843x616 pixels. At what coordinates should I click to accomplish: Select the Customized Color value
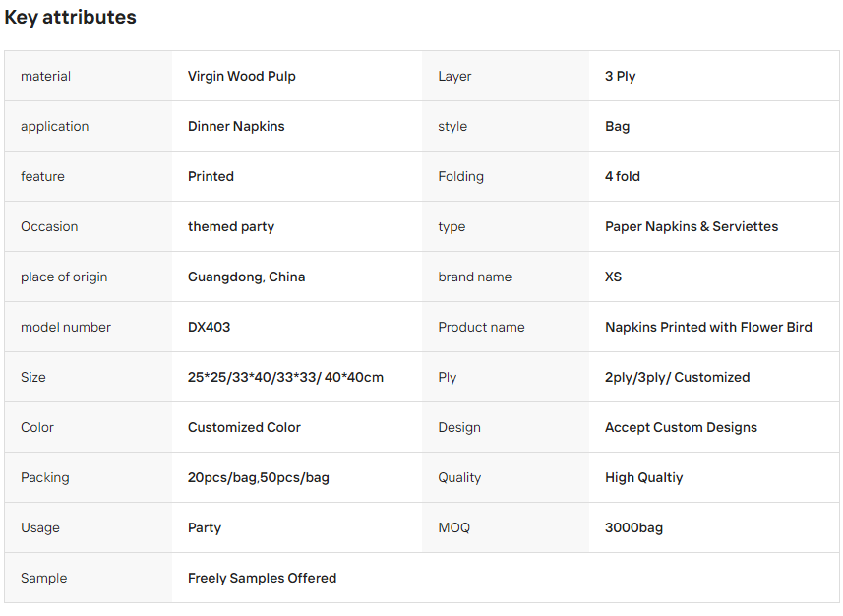[244, 428]
